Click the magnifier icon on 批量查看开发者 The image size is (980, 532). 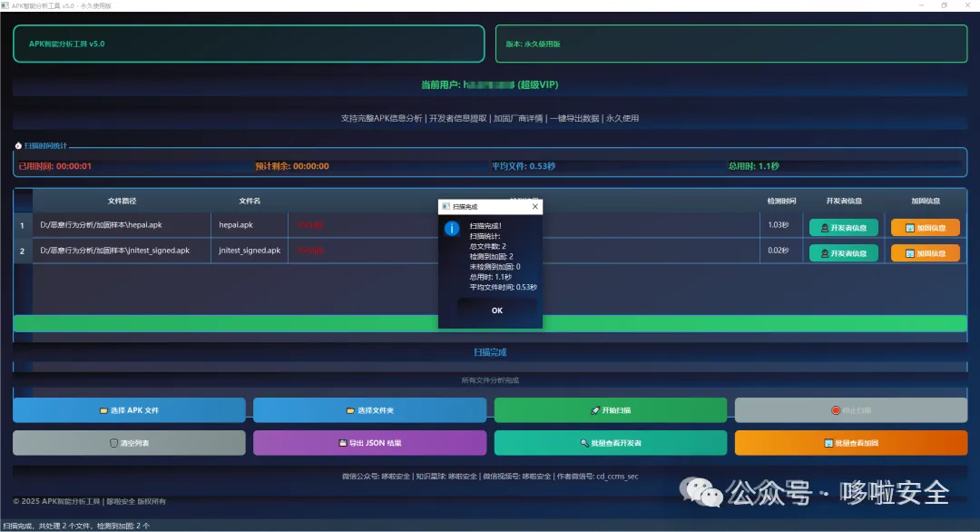click(584, 443)
